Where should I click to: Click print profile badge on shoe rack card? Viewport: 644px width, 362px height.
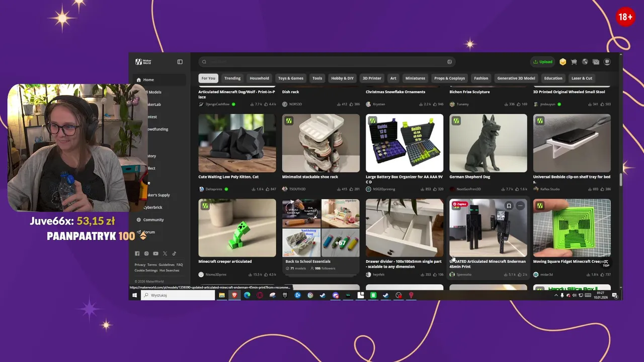pyautogui.click(x=289, y=121)
